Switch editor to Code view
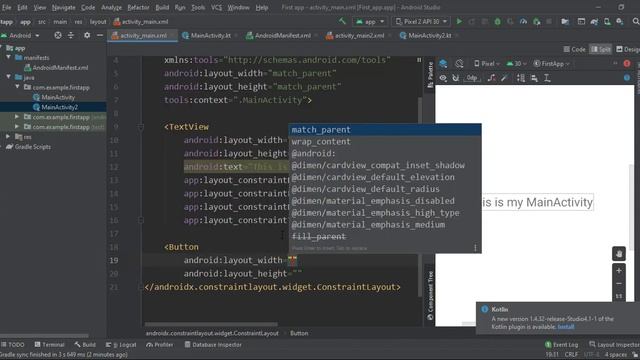640x360 pixels. [x=574, y=49]
